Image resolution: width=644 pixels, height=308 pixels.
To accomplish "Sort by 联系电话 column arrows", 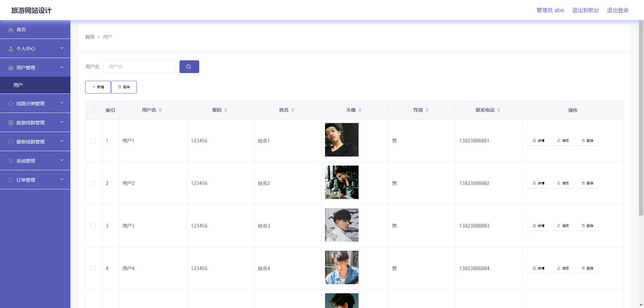I will coord(499,110).
